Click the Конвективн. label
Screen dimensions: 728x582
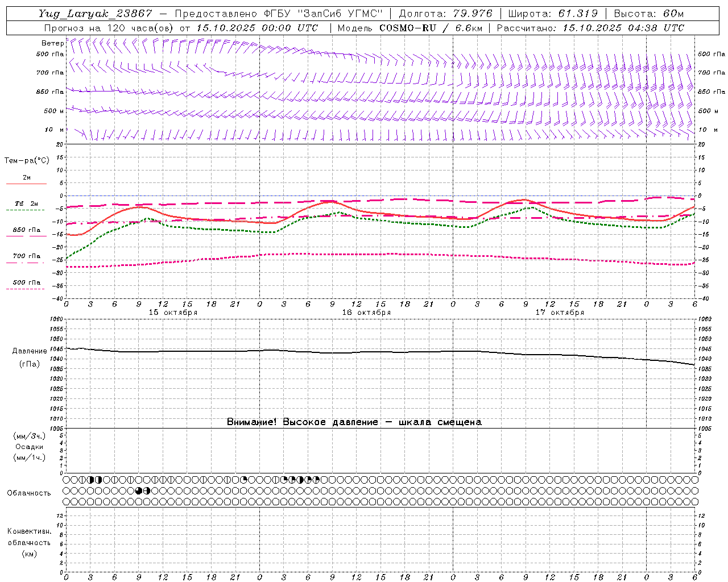tap(29, 531)
